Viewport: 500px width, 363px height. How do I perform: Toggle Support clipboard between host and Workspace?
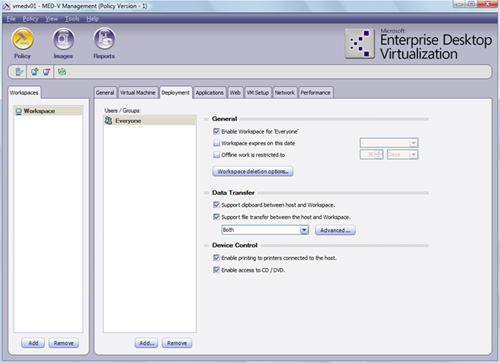pos(216,205)
